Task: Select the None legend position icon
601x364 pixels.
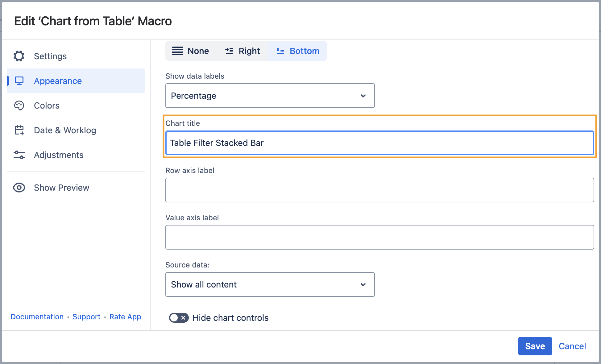Action: coord(178,51)
